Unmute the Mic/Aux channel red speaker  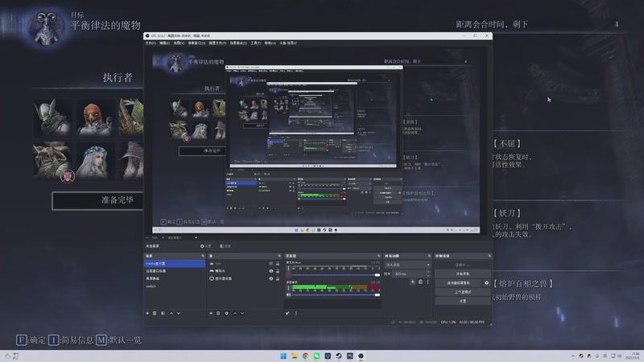pyautogui.click(x=288, y=275)
